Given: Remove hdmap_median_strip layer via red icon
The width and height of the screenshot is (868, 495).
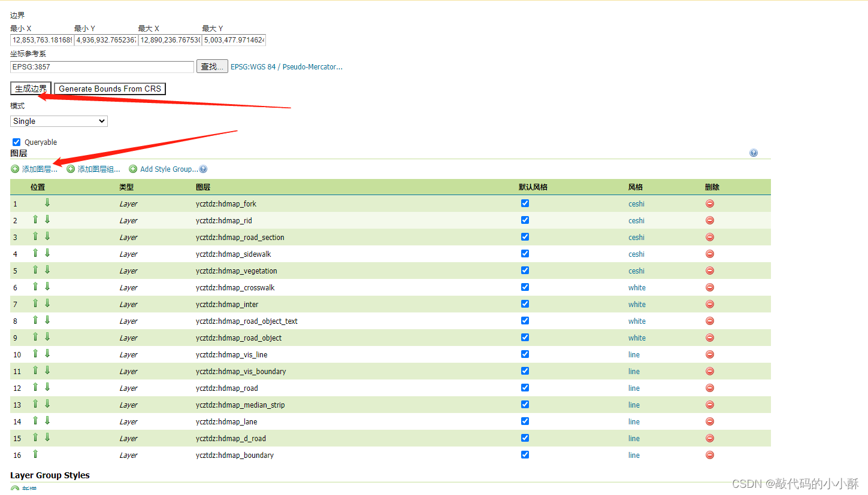Looking at the screenshot, I should [710, 405].
